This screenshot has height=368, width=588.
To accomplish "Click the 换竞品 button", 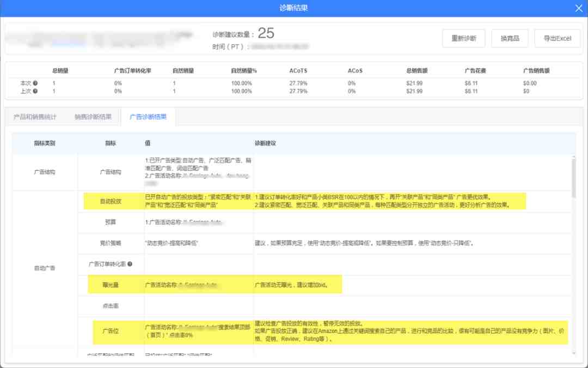I will [510, 38].
